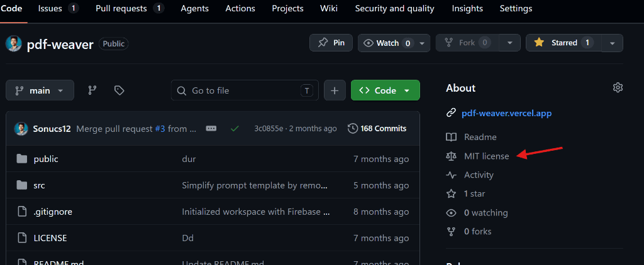Image resolution: width=644 pixels, height=265 pixels.
Task: Open the pdf-weaver repository title link
Action: pyautogui.click(x=60, y=45)
